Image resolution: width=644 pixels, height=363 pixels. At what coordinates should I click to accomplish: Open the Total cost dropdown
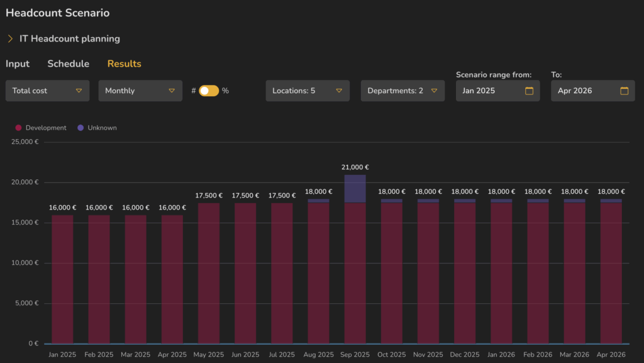click(47, 91)
